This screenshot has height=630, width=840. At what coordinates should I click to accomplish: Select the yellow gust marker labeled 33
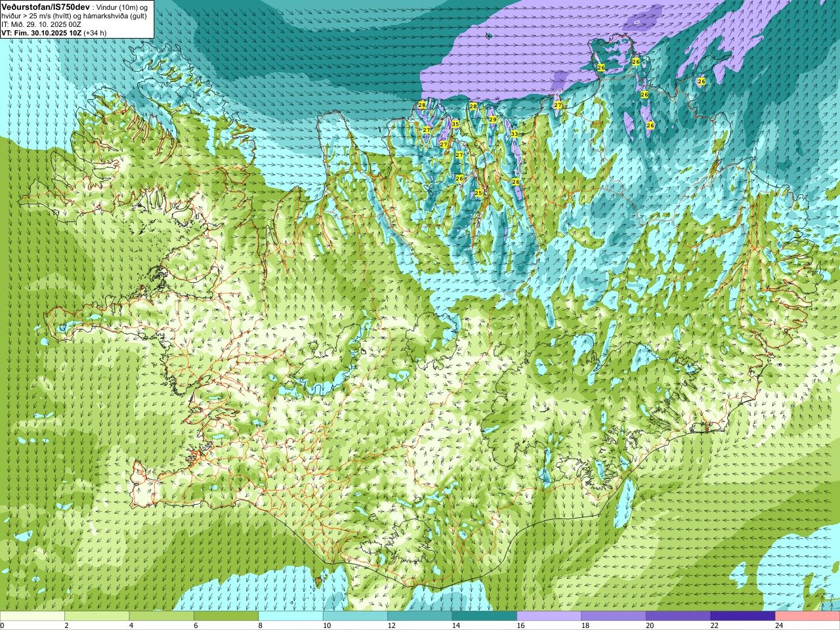point(514,133)
